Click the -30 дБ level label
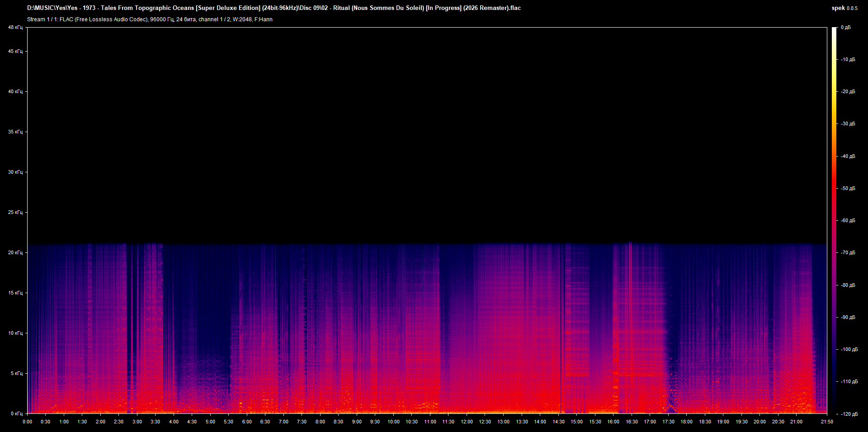The width and height of the screenshot is (868, 432). 848,124
